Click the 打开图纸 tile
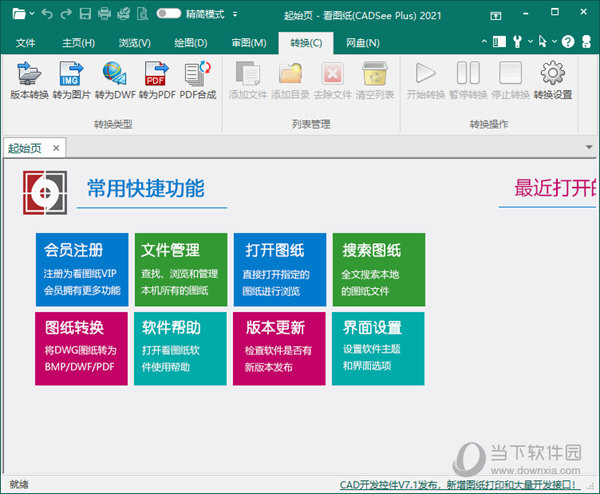 pos(280,270)
